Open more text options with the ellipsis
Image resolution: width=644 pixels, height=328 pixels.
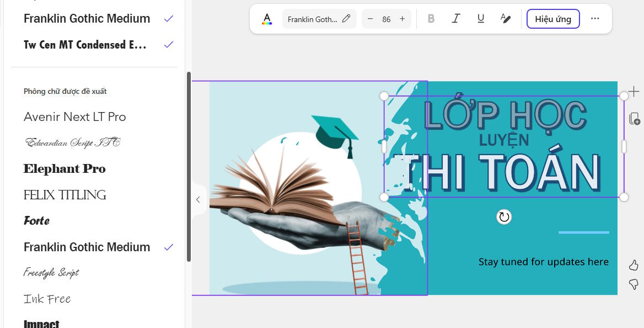pyautogui.click(x=595, y=18)
